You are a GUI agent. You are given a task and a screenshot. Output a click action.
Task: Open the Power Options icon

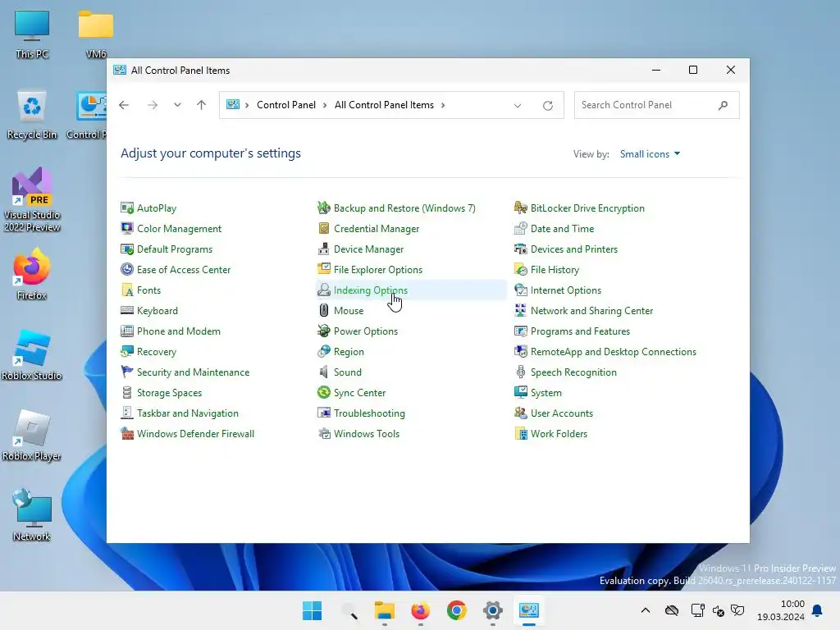click(x=323, y=331)
